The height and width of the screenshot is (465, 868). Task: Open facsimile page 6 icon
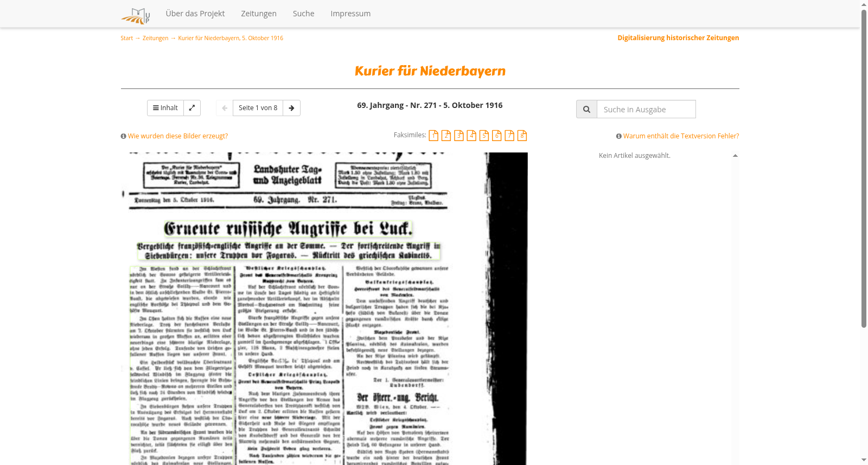(497, 136)
